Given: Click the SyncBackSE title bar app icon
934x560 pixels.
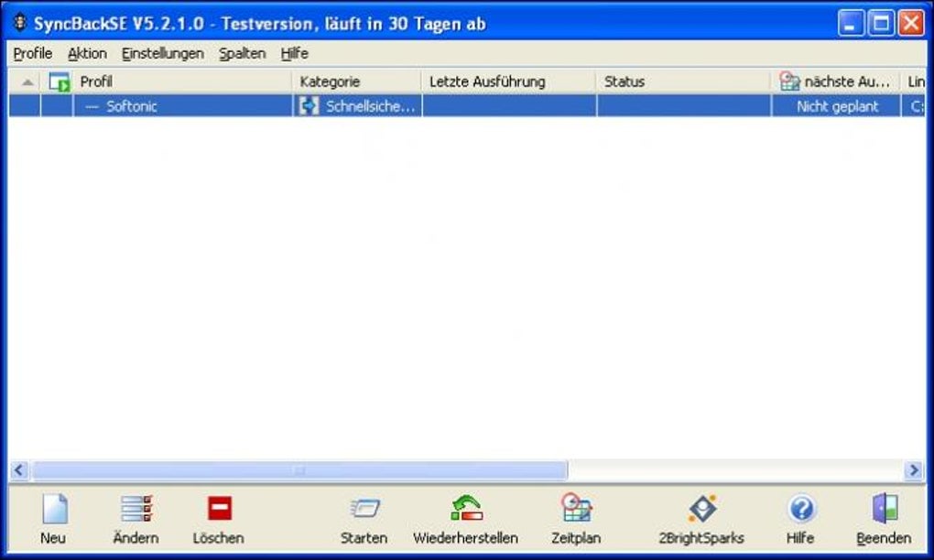Looking at the screenshot, I should tap(20, 23).
